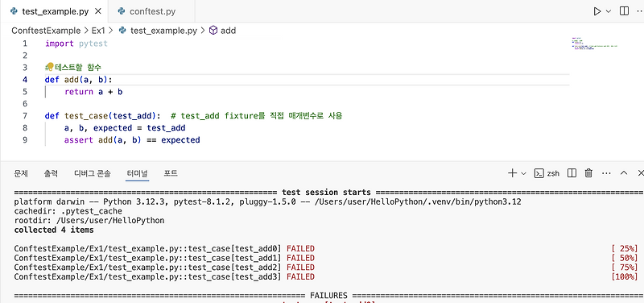This screenshot has width=644, height=303.
Task: Click the 'def add(a, b):' line
Action: click(x=78, y=79)
